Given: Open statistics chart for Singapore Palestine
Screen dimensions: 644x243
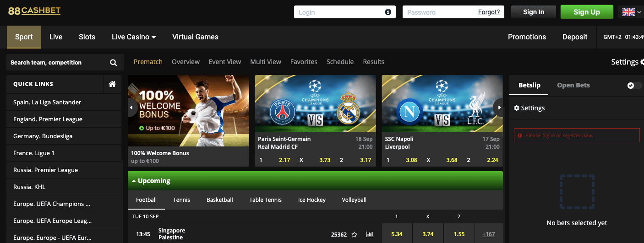Looking at the screenshot, I should [370, 234].
